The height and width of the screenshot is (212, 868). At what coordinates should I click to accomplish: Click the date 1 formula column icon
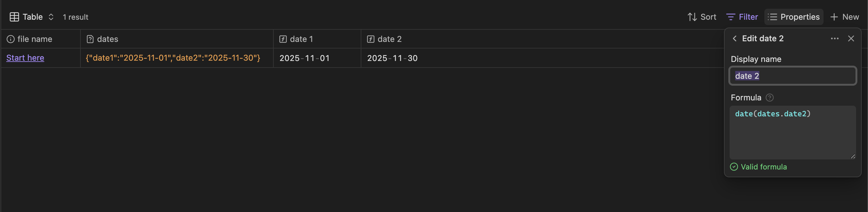pyautogui.click(x=283, y=39)
